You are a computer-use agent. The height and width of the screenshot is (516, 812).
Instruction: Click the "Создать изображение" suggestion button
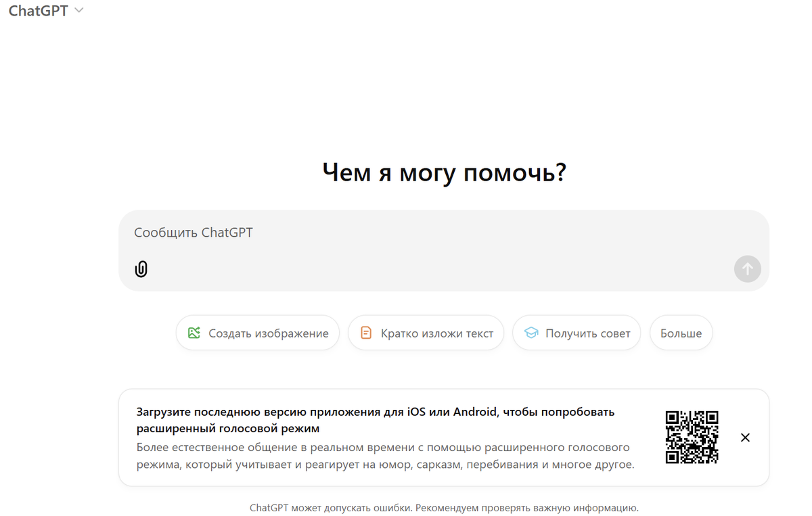coord(258,333)
